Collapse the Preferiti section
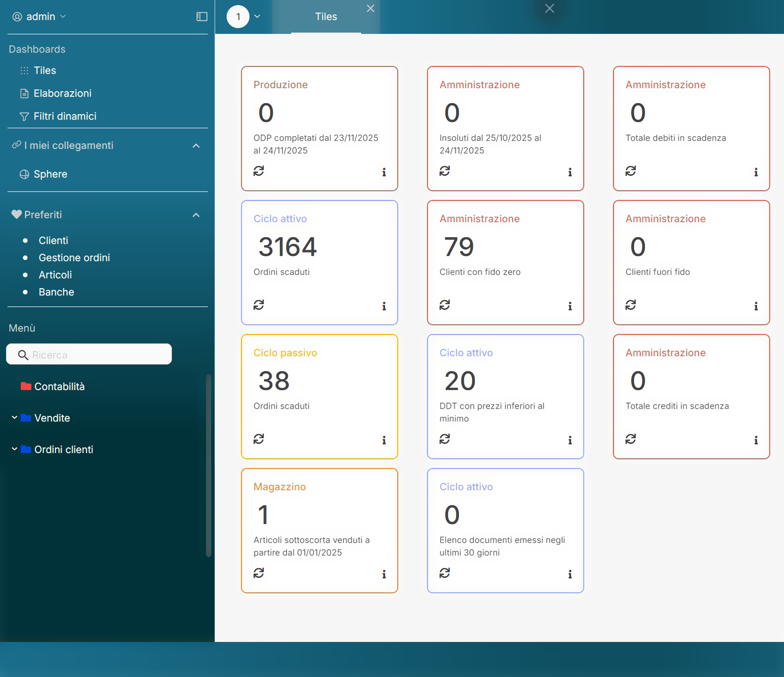 coord(196,215)
